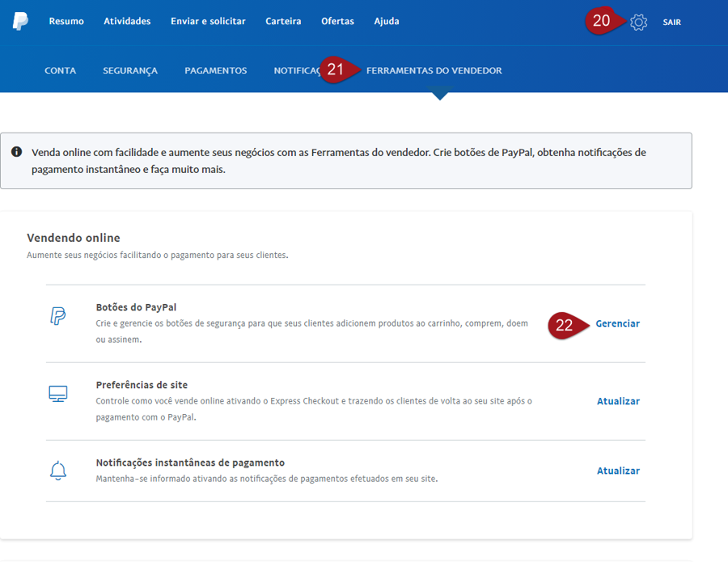Switch to the CONTA tab

[x=60, y=70]
